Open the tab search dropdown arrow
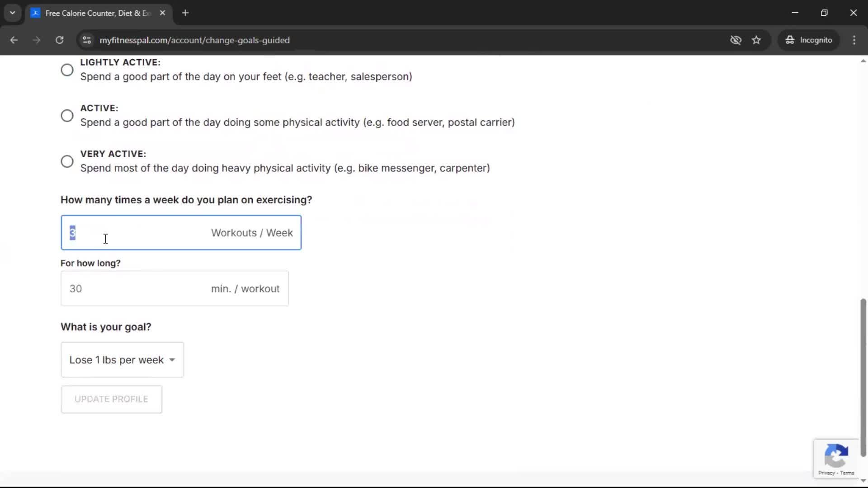868x488 pixels. tap(12, 13)
